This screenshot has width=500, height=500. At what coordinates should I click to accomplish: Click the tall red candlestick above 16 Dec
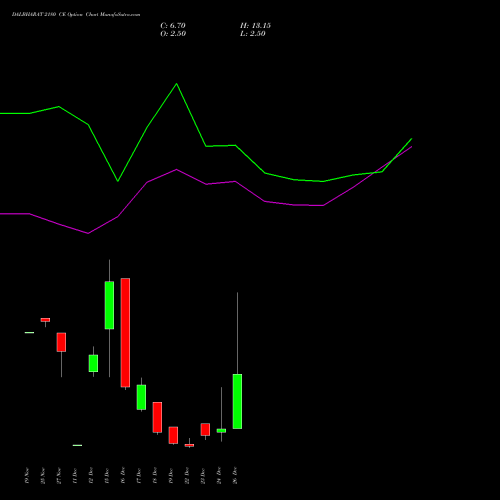tap(125, 332)
